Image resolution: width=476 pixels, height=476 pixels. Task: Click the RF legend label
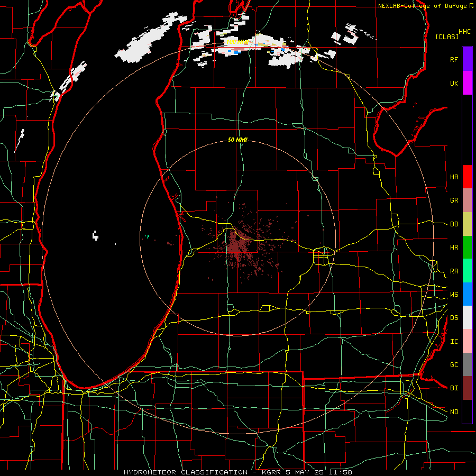point(454,59)
